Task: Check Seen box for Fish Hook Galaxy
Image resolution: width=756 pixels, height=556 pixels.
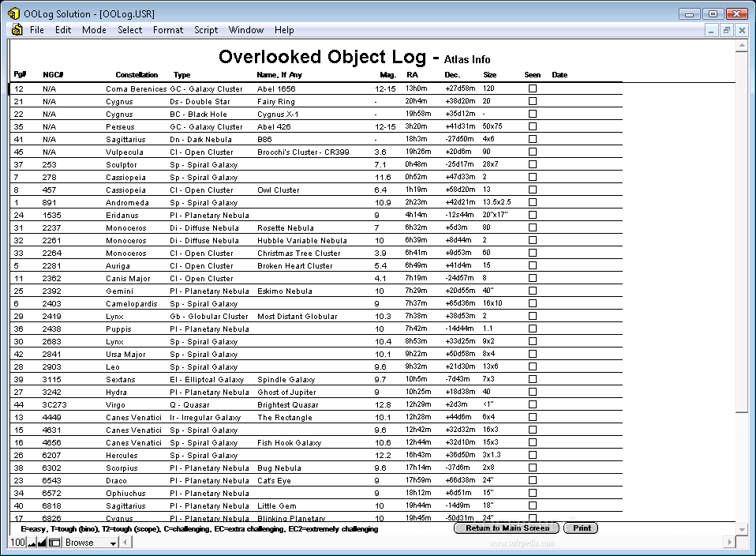Action: tap(533, 442)
